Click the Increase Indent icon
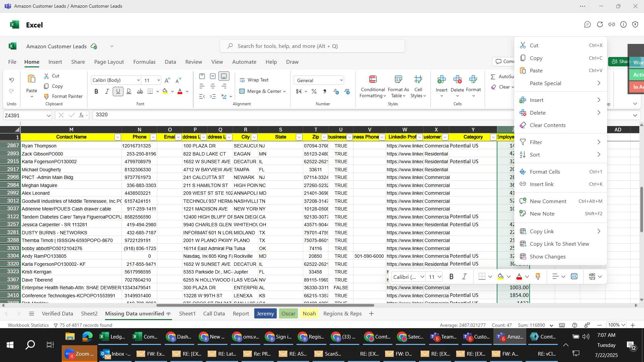 click(213, 97)
